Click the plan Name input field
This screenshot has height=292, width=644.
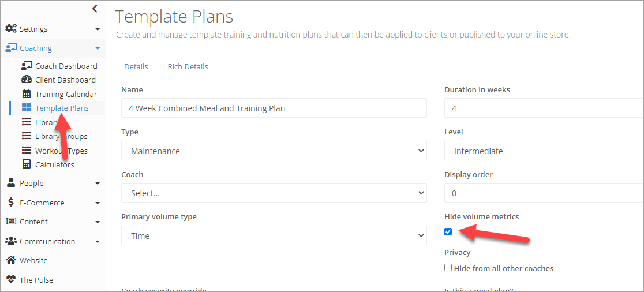(274, 108)
